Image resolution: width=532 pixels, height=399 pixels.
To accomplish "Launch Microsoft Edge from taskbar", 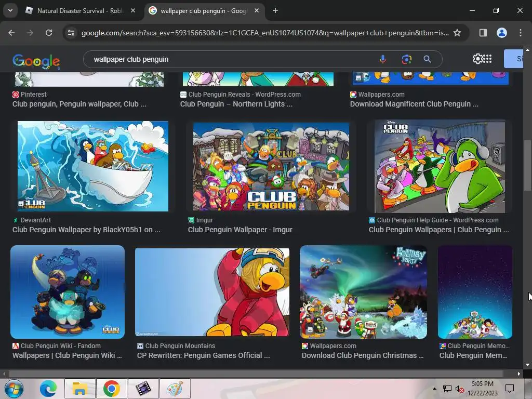I will [48, 389].
